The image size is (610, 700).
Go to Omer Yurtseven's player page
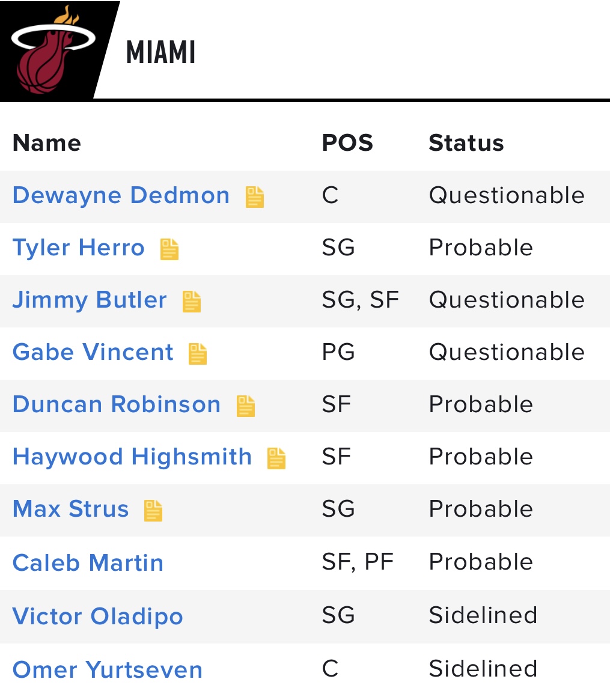coord(108,669)
